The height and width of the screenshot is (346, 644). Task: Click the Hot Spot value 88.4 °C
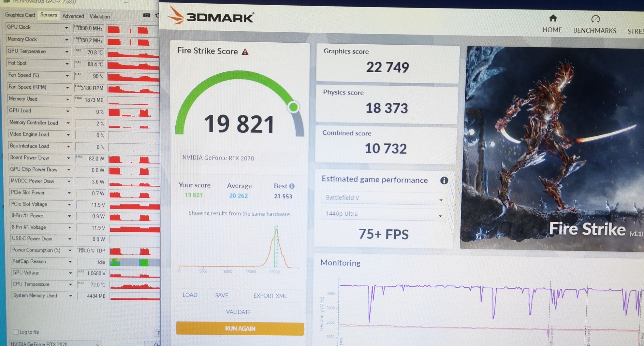95,65
